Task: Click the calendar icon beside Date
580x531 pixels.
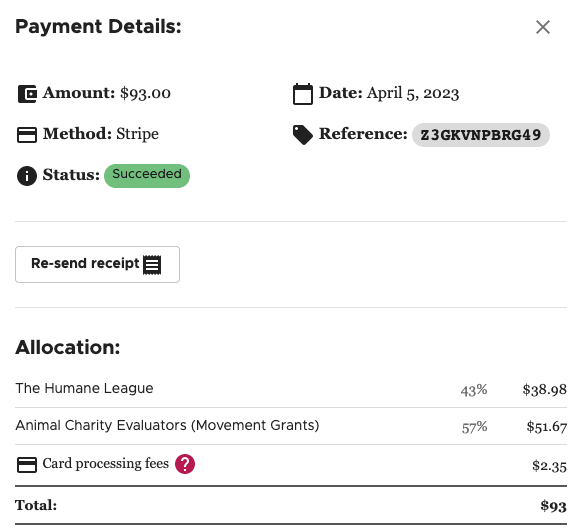Action: (303, 94)
